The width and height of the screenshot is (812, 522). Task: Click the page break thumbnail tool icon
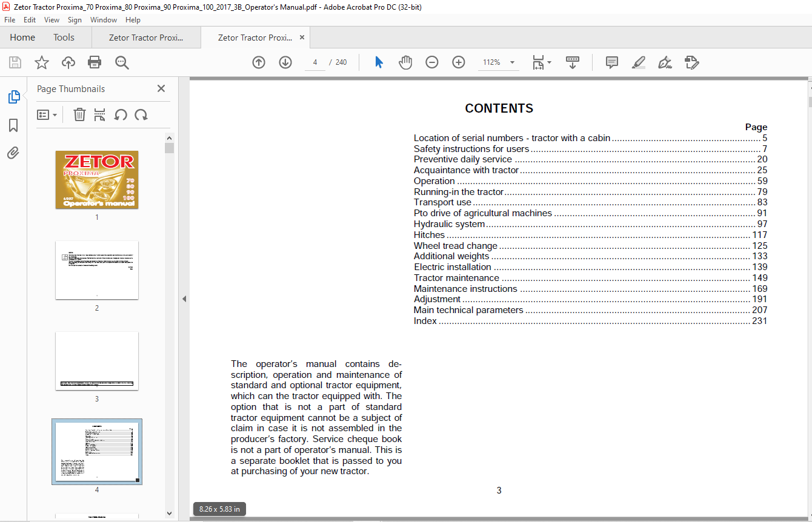point(100,114)
